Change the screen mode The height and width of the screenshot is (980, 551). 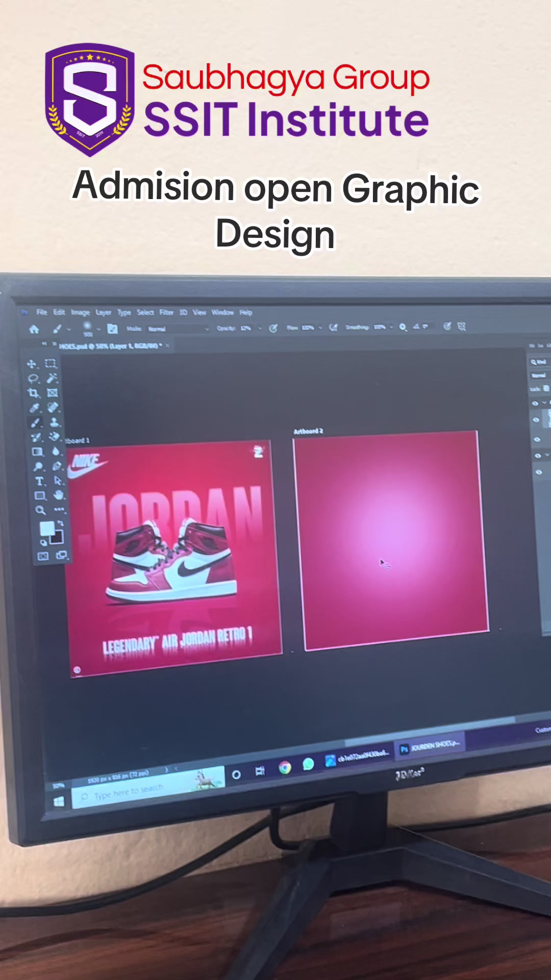tap(62, 555)
